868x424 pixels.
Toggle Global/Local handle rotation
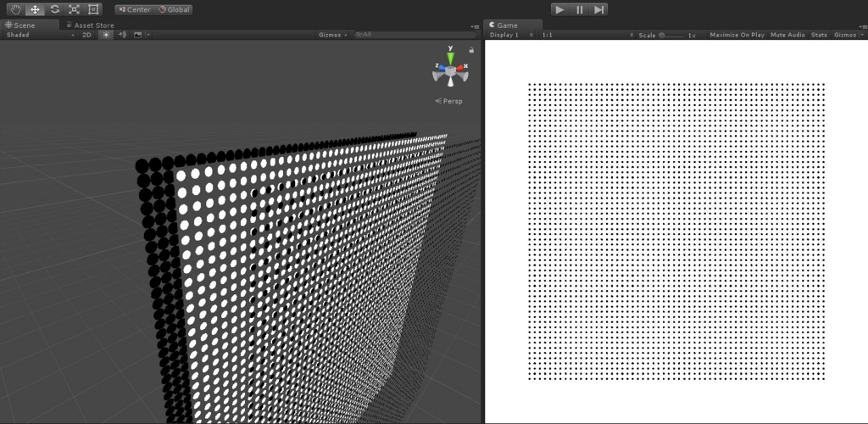coord(173,9)
